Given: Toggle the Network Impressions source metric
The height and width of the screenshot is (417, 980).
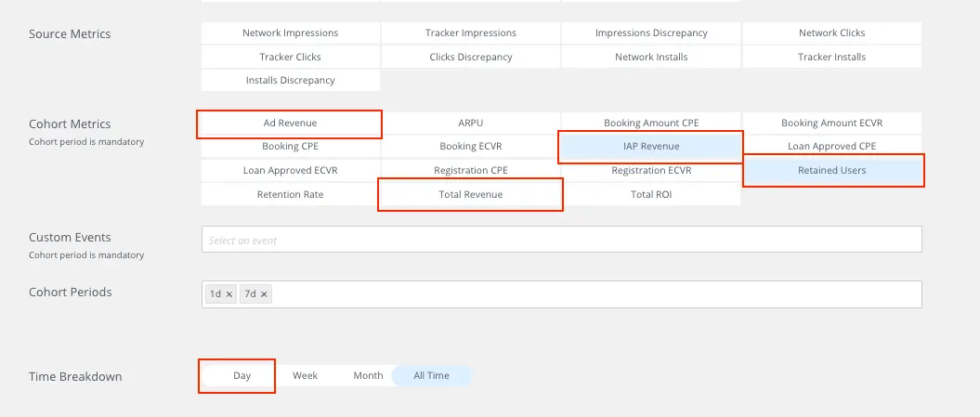Looking at the screenshot, I should (x=290, y=33).
